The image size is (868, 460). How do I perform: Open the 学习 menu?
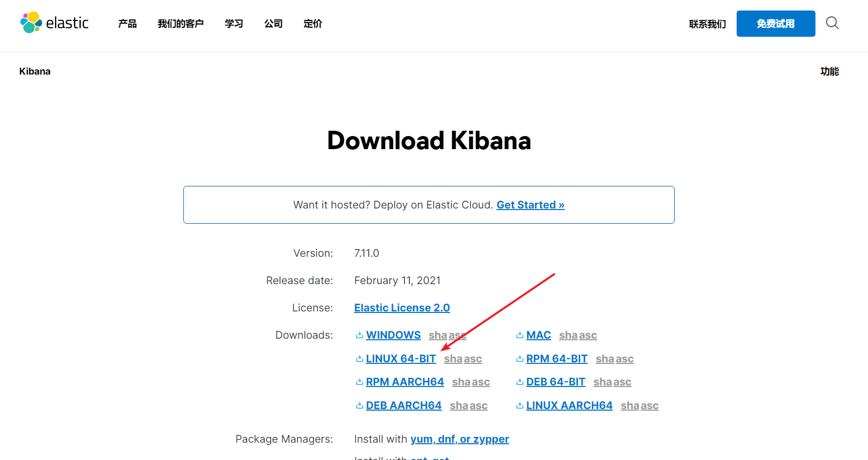(x=234, y=24)
